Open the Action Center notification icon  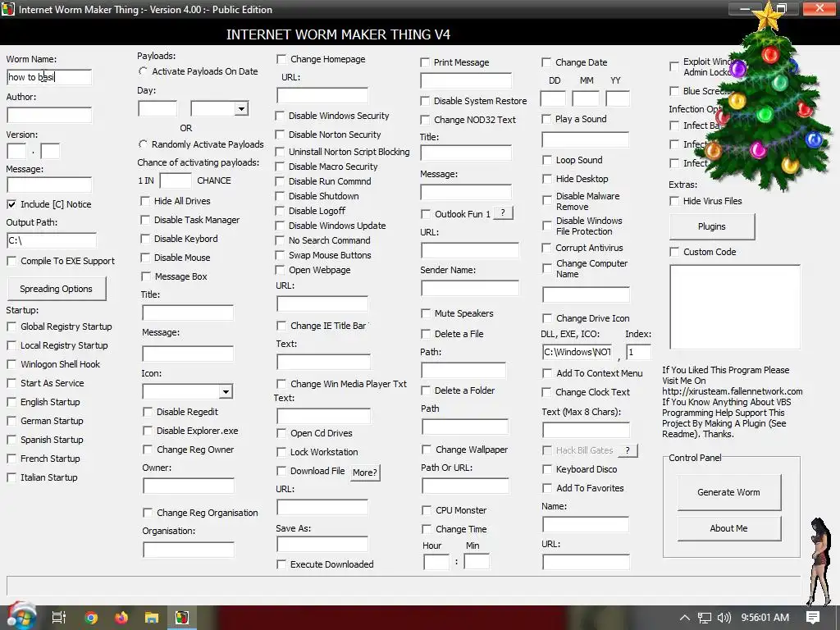pyautogui.click(x=813, y=618)
